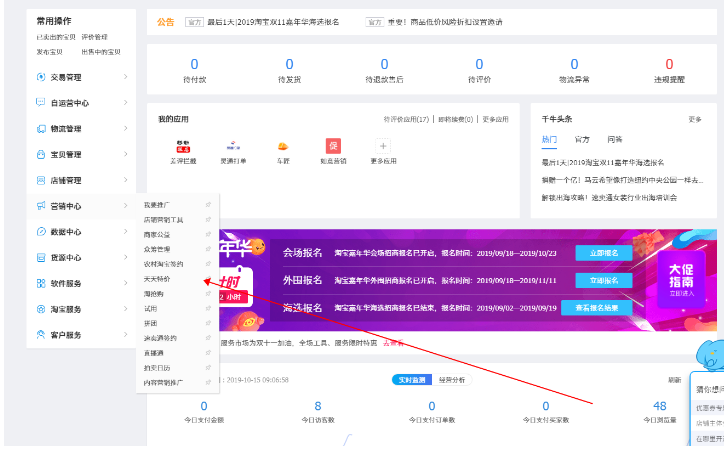The image size is (727, 454).
Task: Pin 淘抢购 with its pin icon
Action: tap(208, 294)
